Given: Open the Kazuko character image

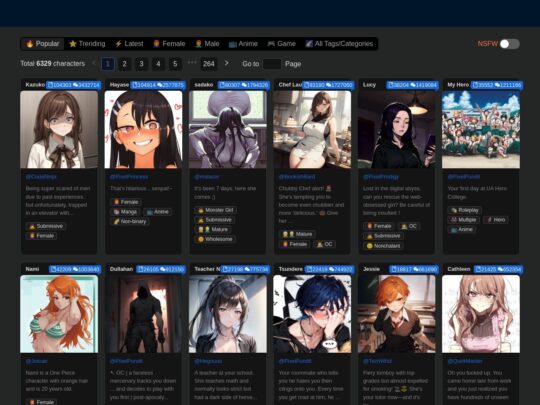Looking at the screenshot, I should pos(59,129).
